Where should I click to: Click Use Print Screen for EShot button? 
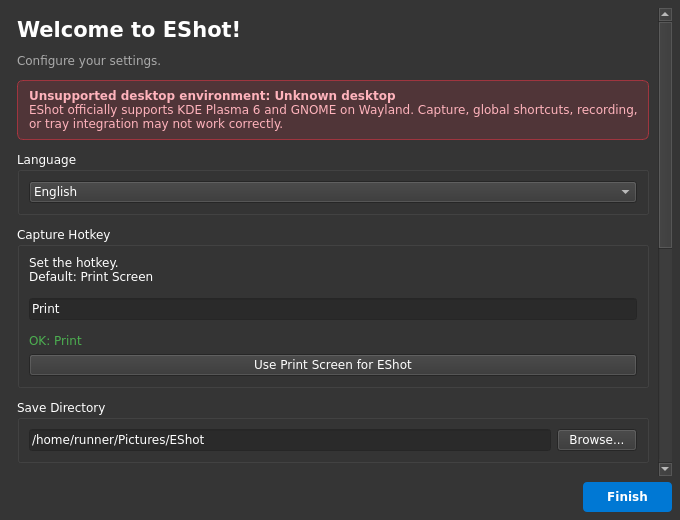point(333,365)
